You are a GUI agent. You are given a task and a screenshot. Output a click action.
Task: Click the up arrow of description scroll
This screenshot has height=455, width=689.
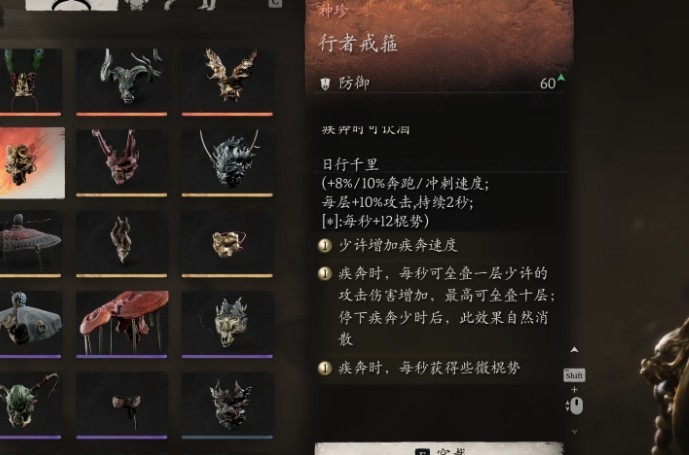tap(574, 349)
